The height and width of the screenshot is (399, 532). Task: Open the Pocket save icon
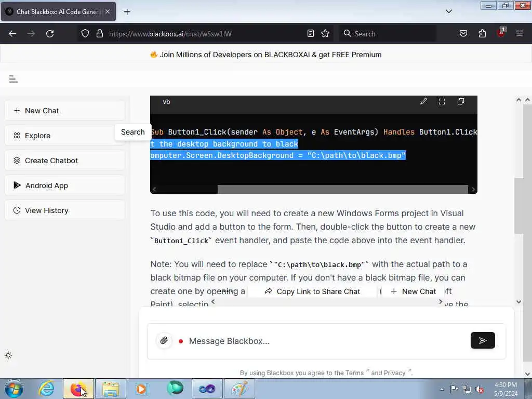point(463,33)
